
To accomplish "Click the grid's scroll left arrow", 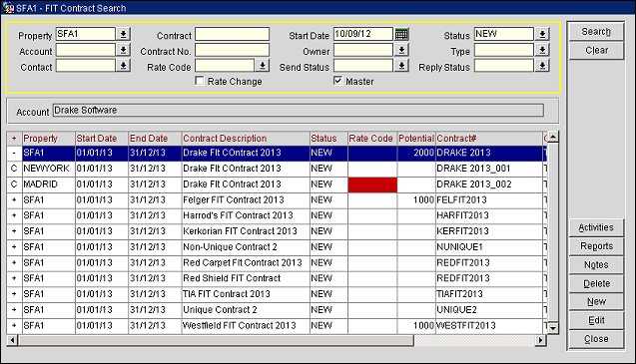I will 13,340.
